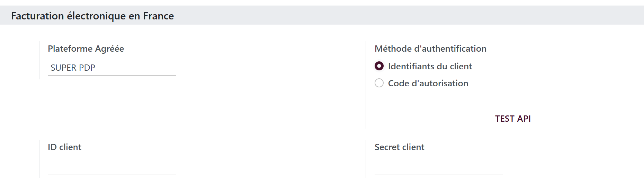The width and height of the screenshot is (644, 182).
Task: Click the Secret client field label
Action: click(399, 147)
